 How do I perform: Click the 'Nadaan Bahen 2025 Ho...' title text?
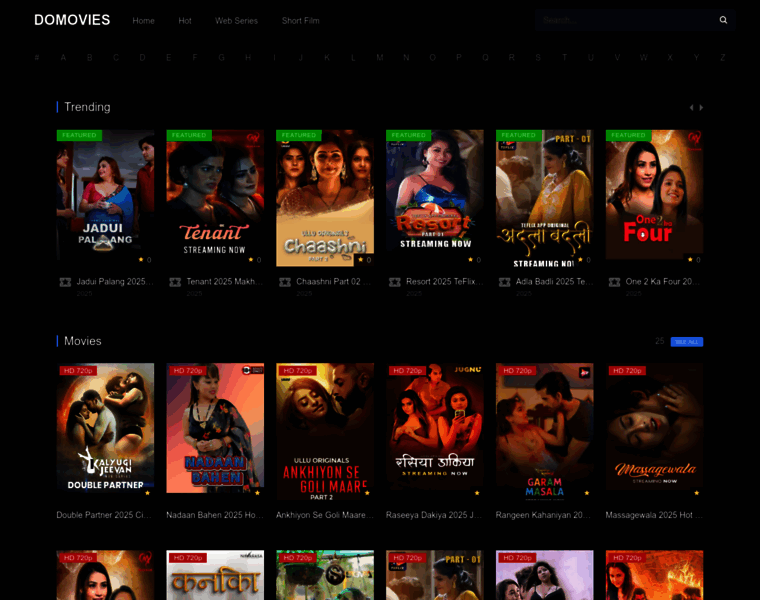pyautogui.click(x=215, y=515)
